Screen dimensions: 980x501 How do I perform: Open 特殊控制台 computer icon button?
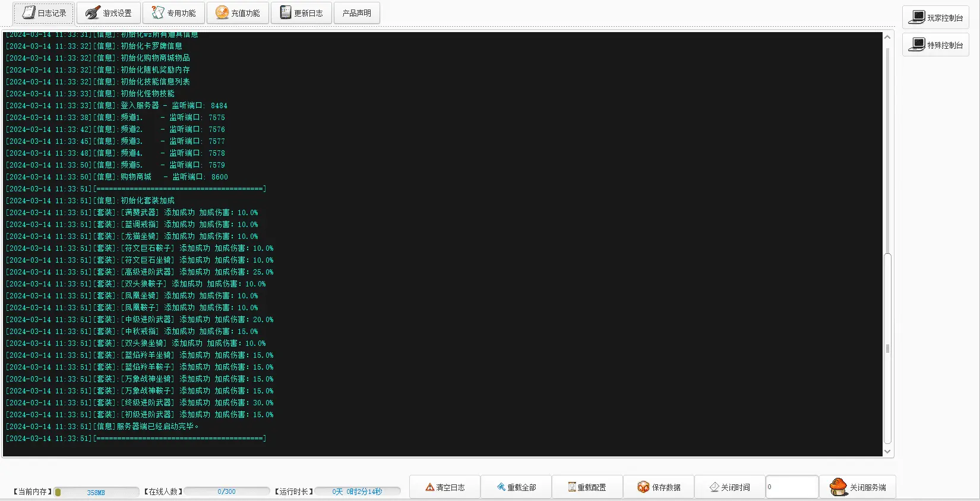(x=935, y=45)
